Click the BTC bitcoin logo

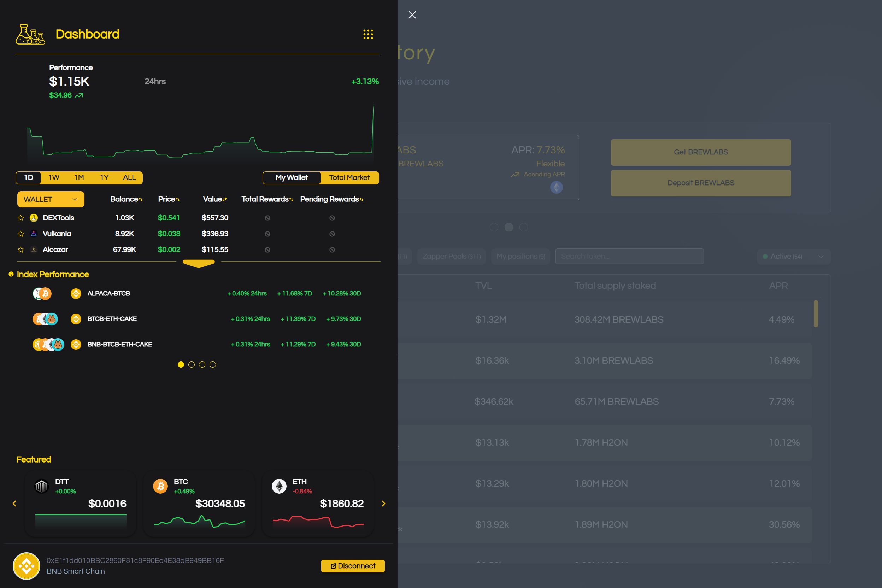coord(160,486)
